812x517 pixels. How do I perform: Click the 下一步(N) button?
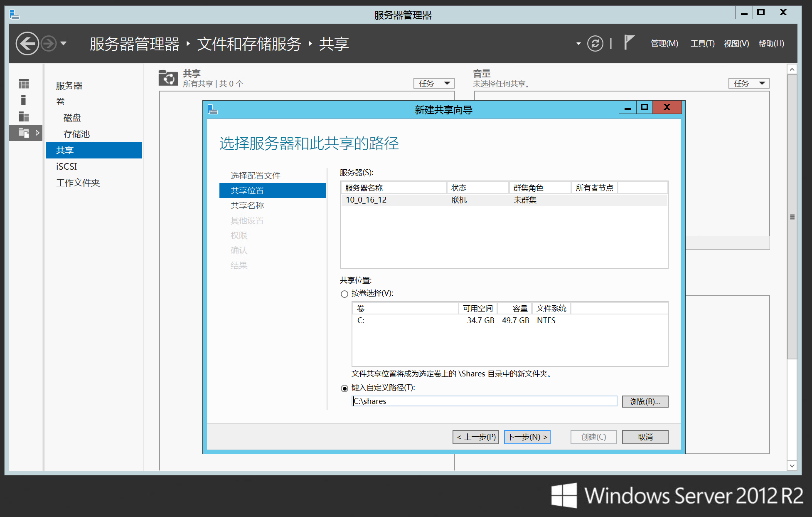527,437
